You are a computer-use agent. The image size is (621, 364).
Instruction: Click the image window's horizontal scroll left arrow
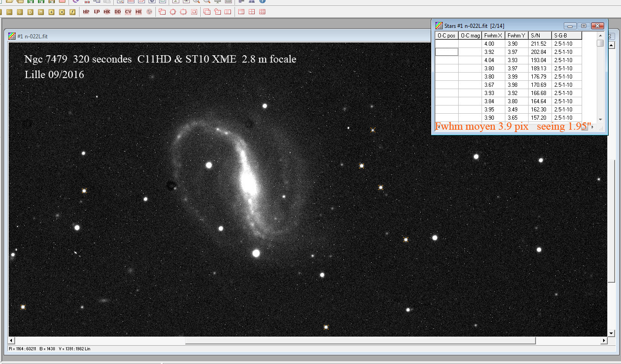click(12, 341)
